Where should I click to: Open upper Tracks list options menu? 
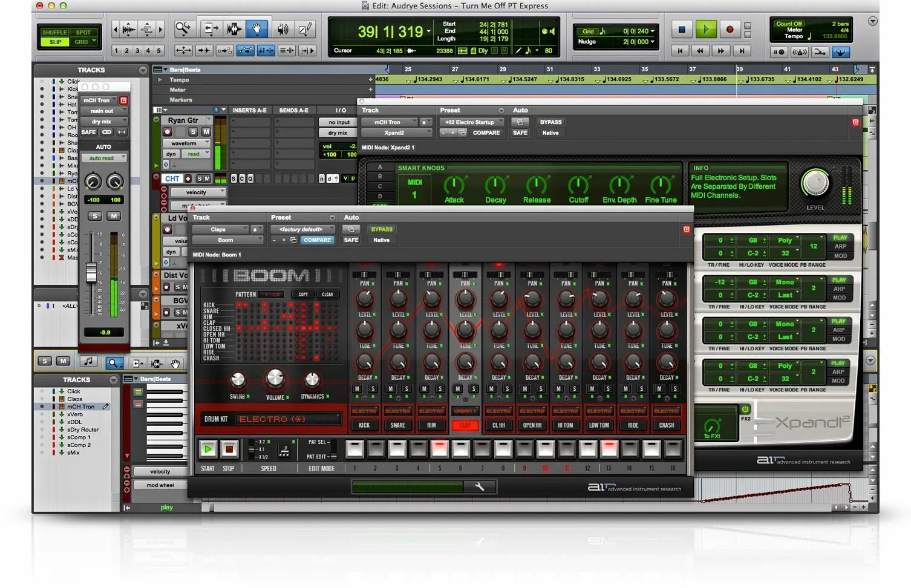pos(143,70)
